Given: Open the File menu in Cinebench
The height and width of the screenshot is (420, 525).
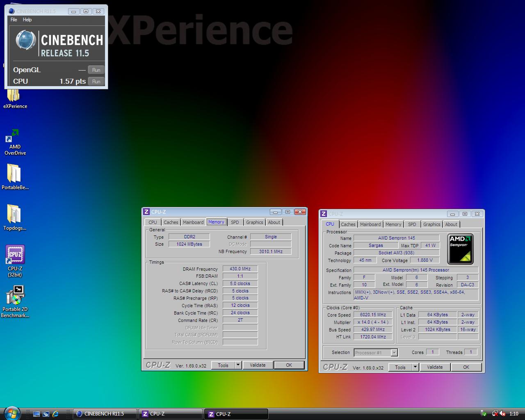Looking at the screenshot, I should [14, 20].
